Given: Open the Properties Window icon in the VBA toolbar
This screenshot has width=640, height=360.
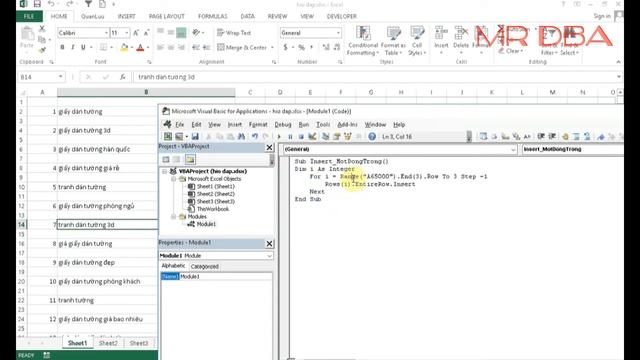Looking at the screenshot, I should tap(336, 136).
